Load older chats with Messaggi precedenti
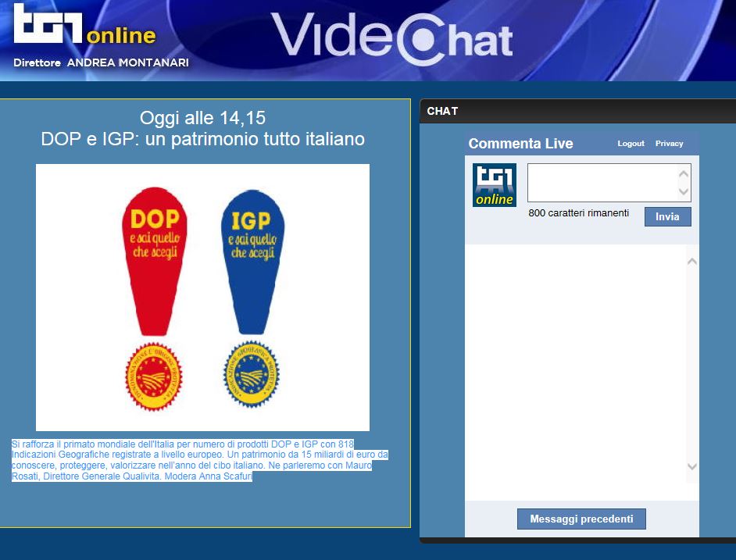Screen dimensions: 736x560 tap(581, 519)
